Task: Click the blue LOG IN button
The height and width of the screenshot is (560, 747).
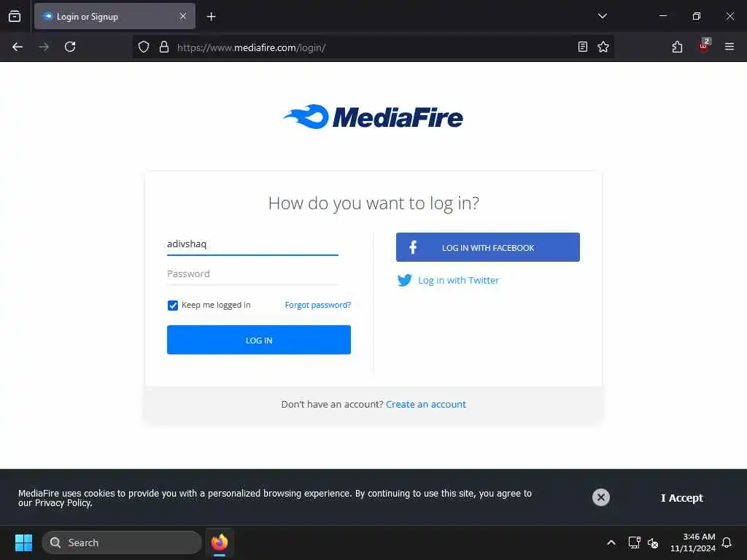Action: coord(259,340)
